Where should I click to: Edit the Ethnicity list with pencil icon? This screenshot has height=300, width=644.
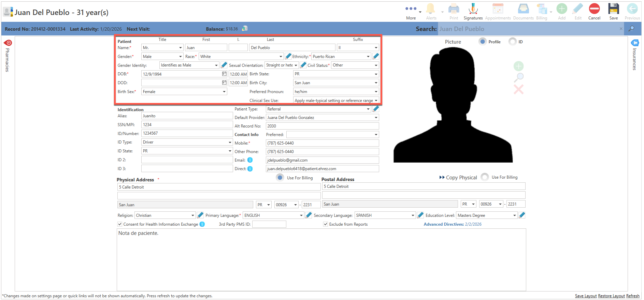376,56
